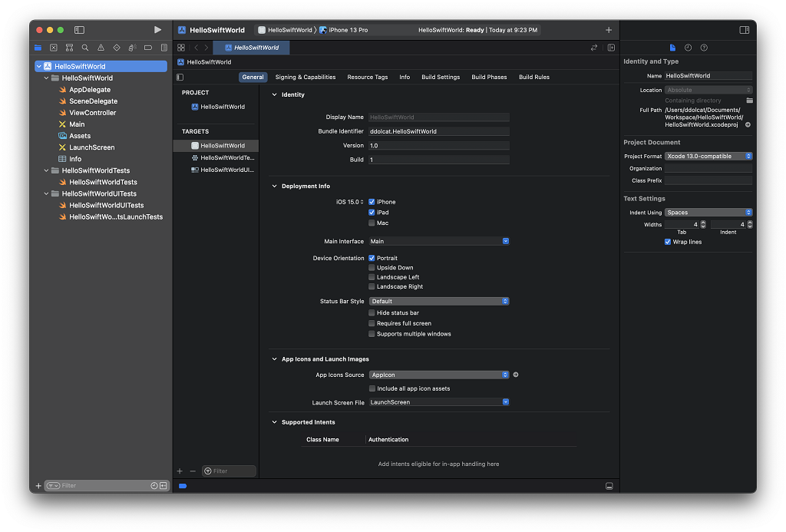Open the Project Format dropdown
Viewport: 786px width, 532px height.
click(708, 157)
